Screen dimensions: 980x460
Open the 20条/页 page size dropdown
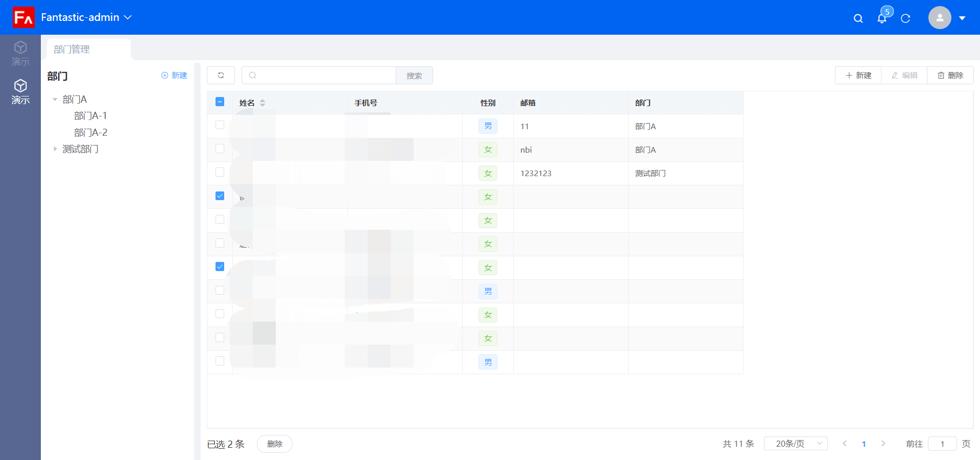pos(795,444)
